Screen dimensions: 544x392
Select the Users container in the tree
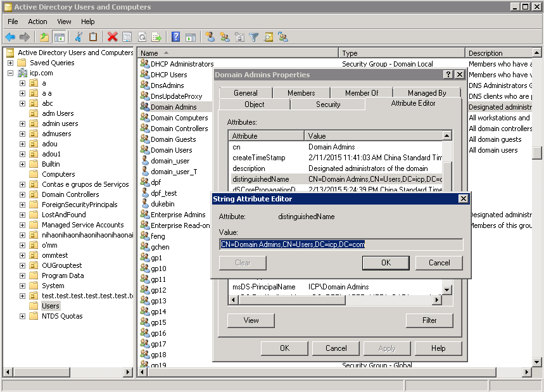coord(51,306)
